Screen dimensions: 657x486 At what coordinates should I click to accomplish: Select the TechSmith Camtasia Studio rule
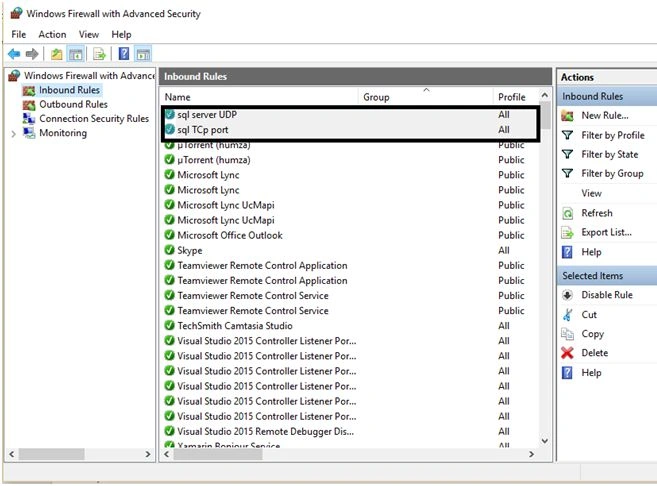pyautogui.click(x=235, y=326)
